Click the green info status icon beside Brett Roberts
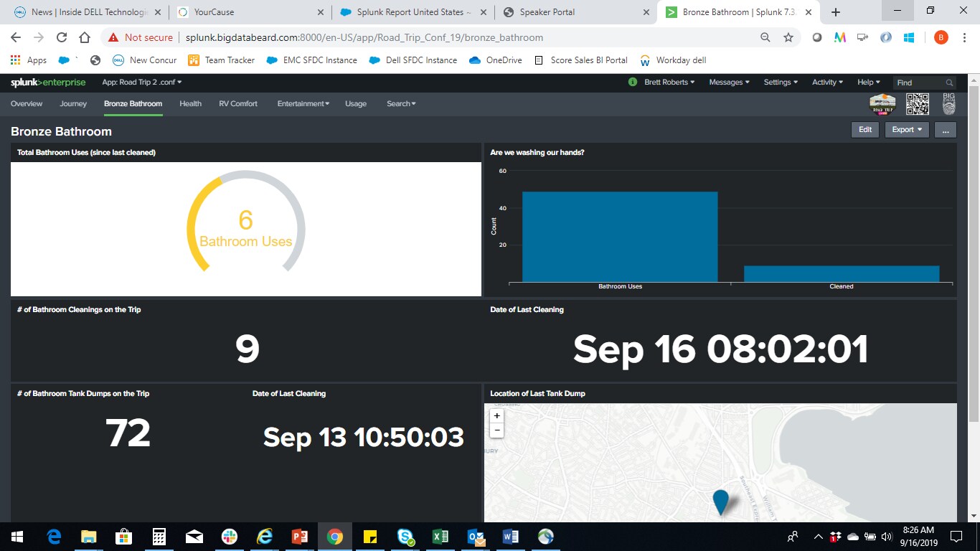 pos(633,82)
